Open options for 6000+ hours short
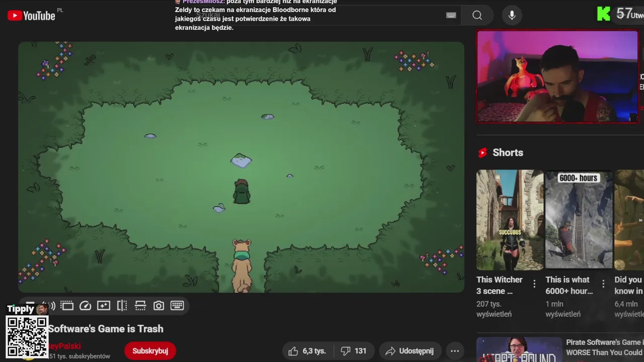 (x=603, y=284)
